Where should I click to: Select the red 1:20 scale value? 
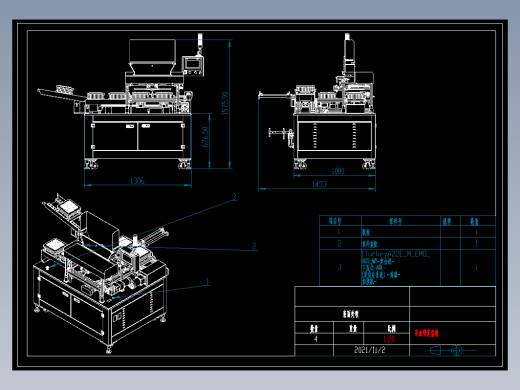click(389, 339)
